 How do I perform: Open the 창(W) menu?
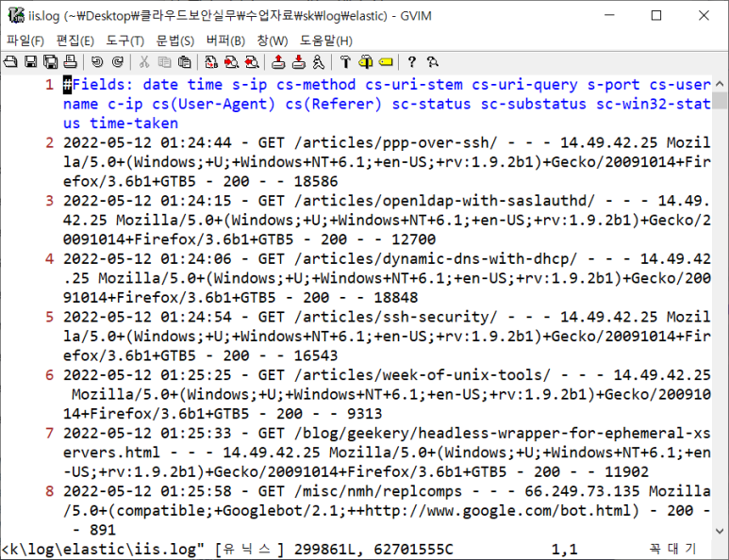[x=273, y=41]
